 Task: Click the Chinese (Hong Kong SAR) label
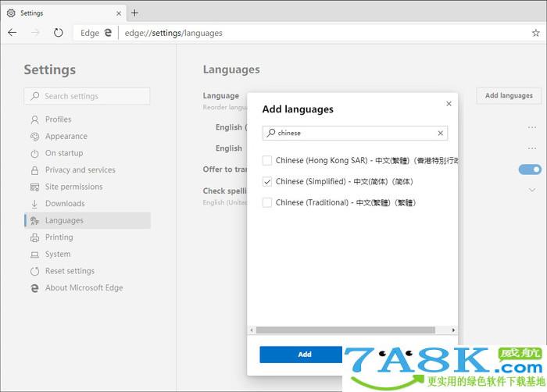[366, 160]
